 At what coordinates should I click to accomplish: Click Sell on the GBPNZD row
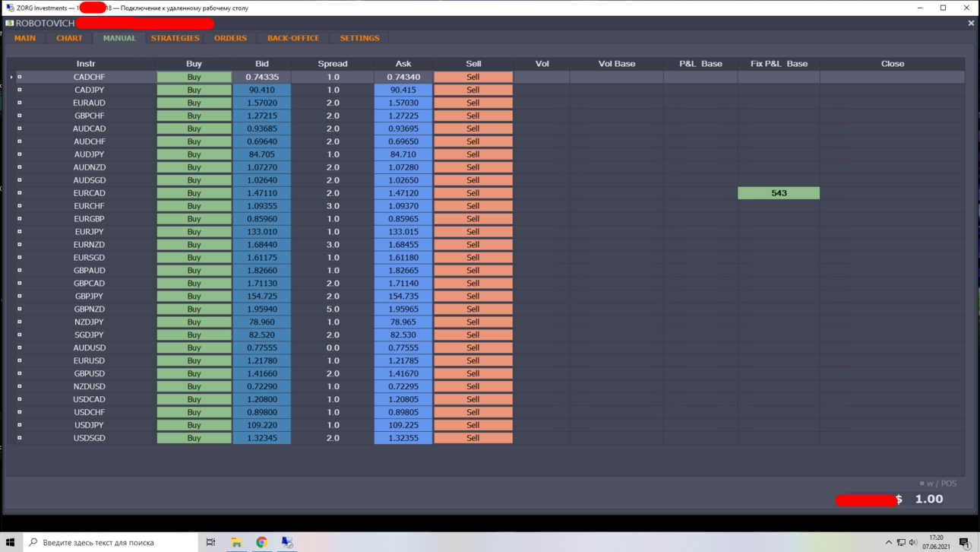tap(473, 309)
